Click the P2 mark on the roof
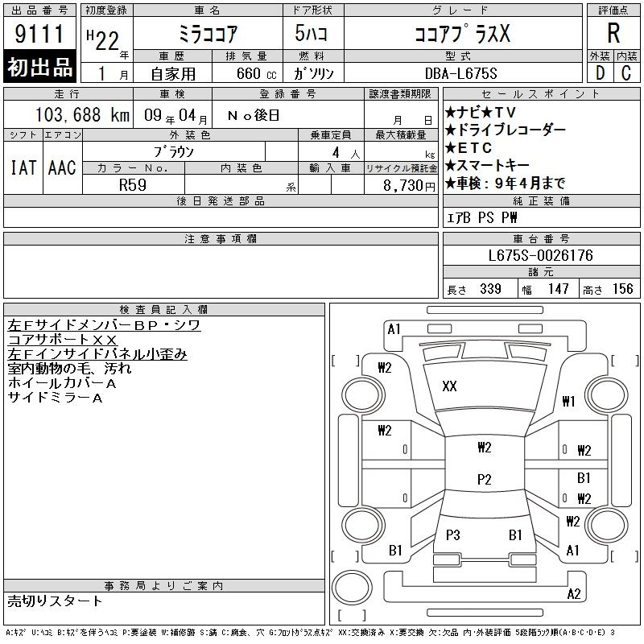Screen dimensions: 644x644 pyautogui.click(x=485, y=480)
